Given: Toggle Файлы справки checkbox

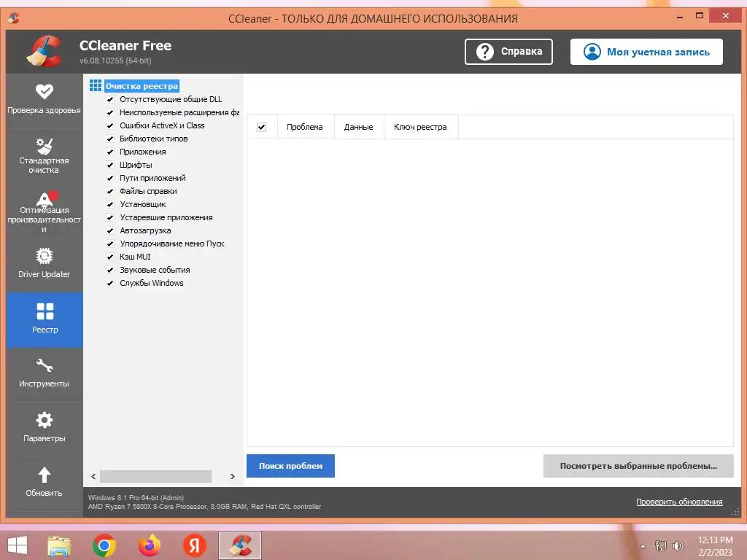Looking at the screenshot, I should click(x=110, y=191).
